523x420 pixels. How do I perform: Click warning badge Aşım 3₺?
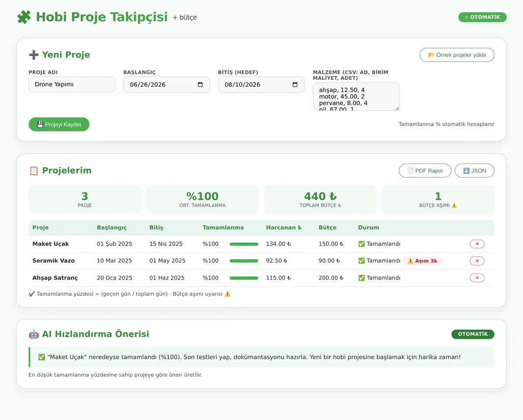coord(422,261)
